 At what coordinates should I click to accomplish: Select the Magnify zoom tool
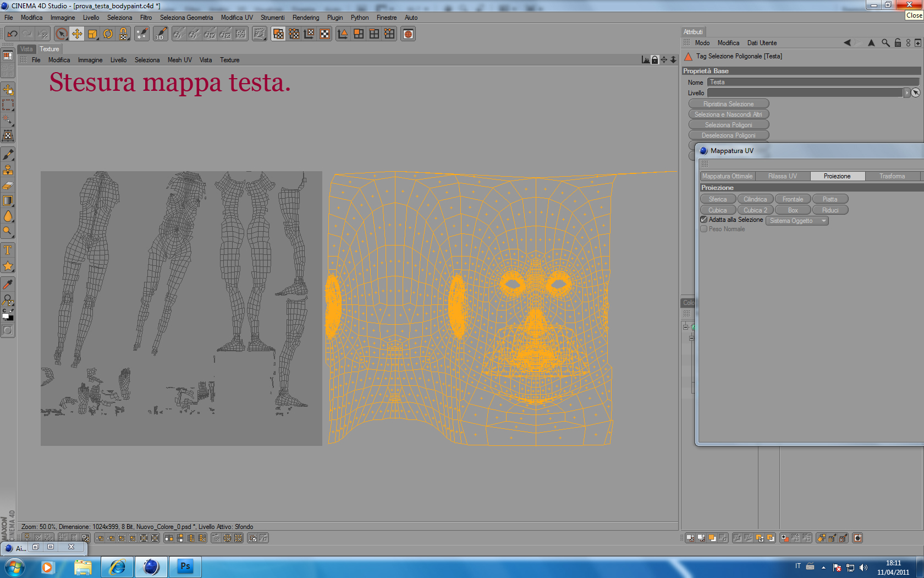(x=8, y=231)
